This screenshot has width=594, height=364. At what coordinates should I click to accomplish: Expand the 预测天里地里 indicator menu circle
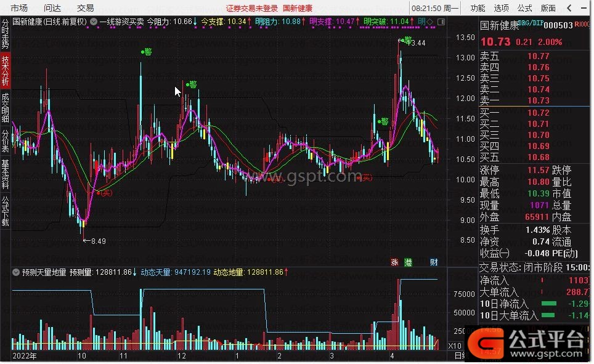16,272
